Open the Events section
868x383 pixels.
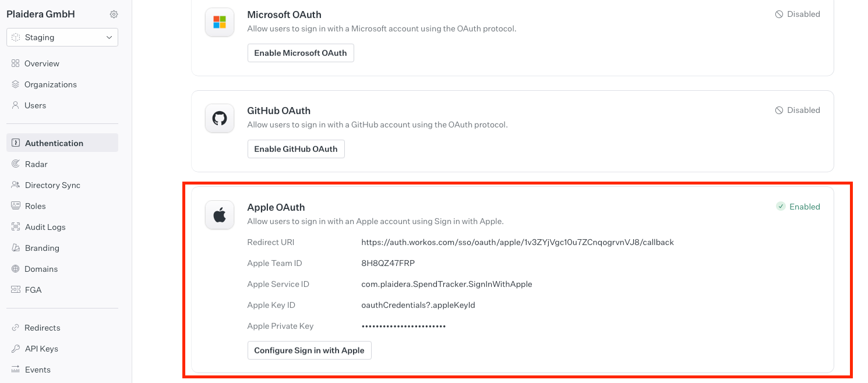pyautogui.click(x=37, y=370)
